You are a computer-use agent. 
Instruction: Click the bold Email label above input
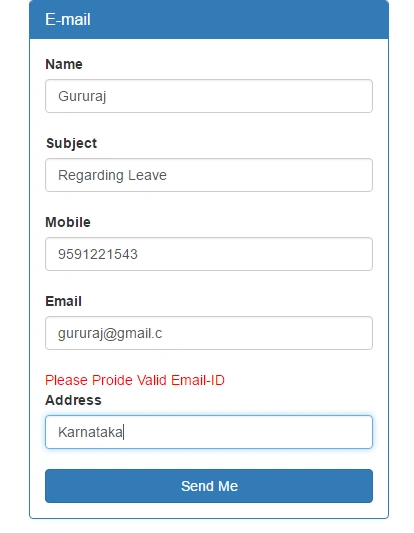click(63, 301)
